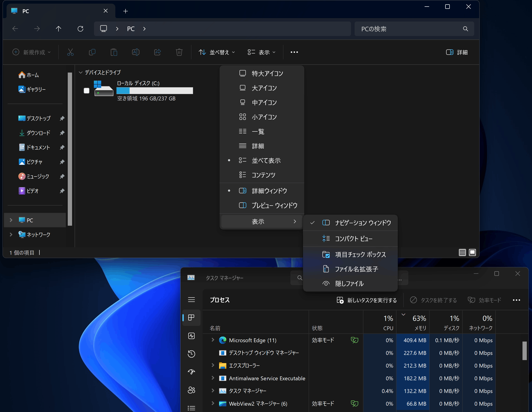The image size is (532, 412).
Task: Click the refresh icon in Explorer
Action: tap(80, 29)
